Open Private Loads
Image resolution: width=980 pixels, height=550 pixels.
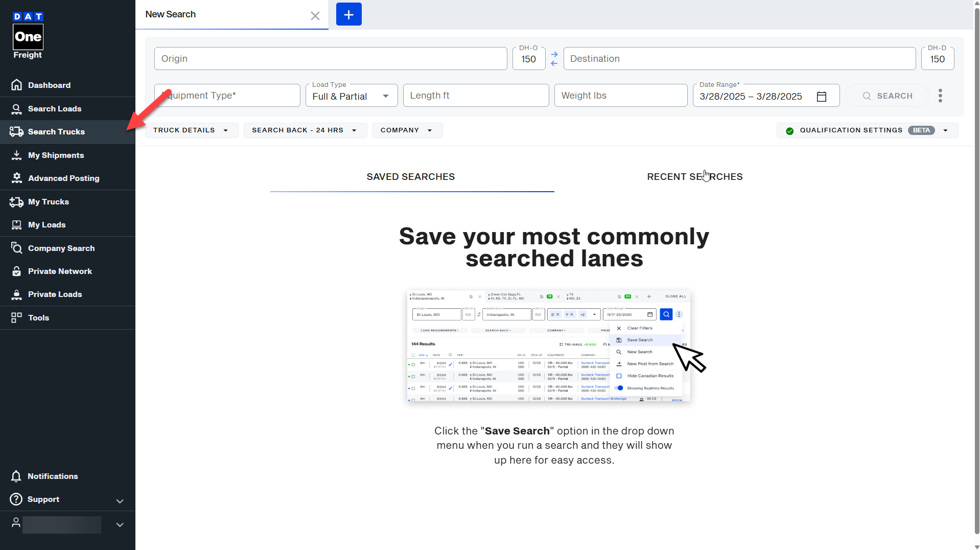point(67,294)
